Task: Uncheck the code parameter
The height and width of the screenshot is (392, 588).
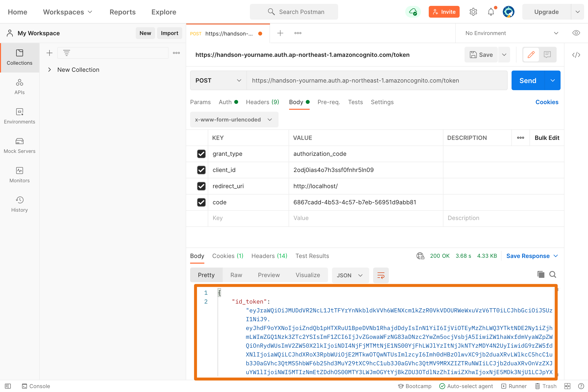Action: 201,202
